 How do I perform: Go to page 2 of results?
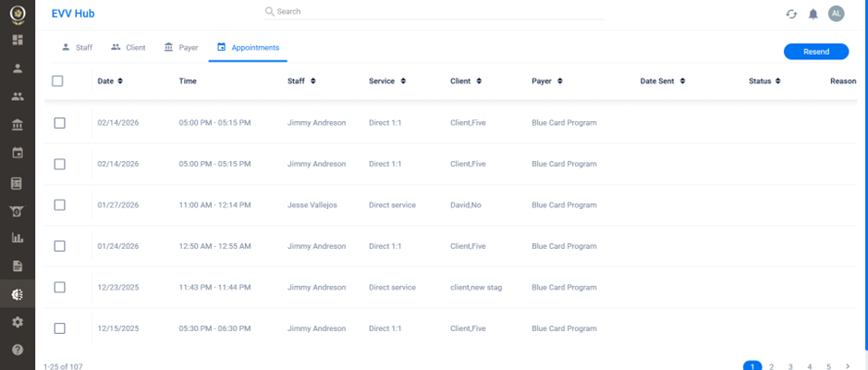pos(771,366)
